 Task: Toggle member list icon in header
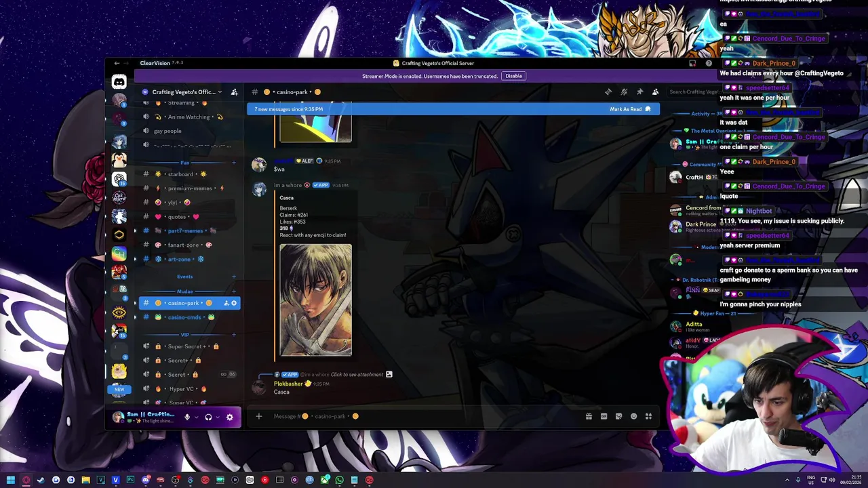click(x=655, y=92)
